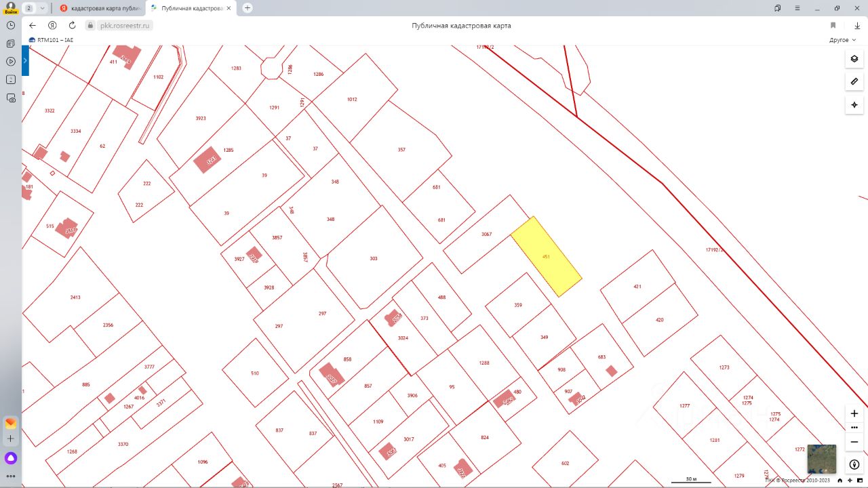This screenshot has width=868, height=488.
Task: Open browser history clock icon in sidebar
Action: [x=11, y=25]
